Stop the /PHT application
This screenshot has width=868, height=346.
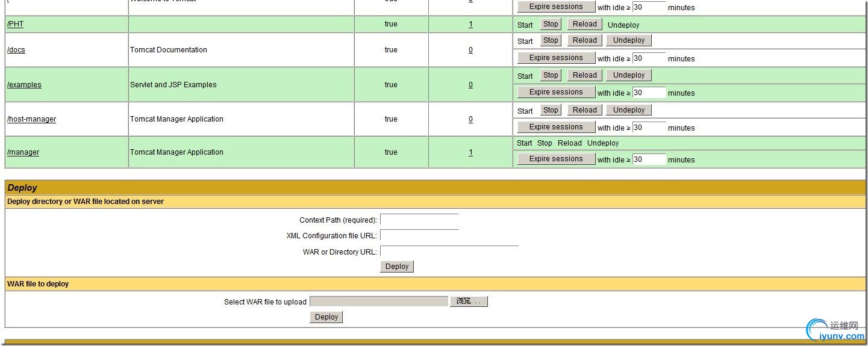coord(551,24)
